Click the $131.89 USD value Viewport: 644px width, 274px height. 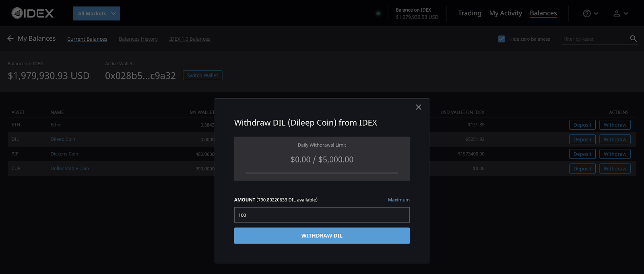[476, 125]
